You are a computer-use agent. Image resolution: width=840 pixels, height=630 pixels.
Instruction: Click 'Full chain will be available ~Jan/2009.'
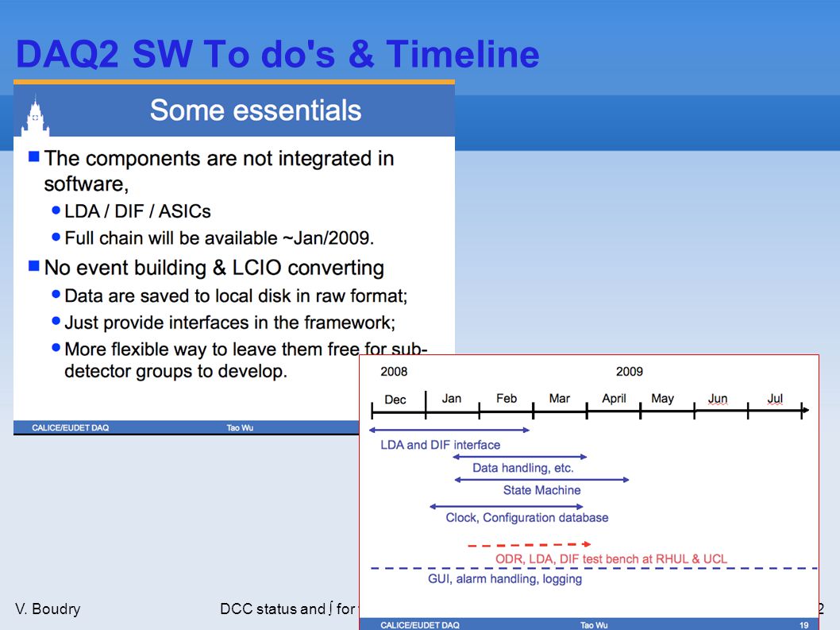[x=219, y=238]
